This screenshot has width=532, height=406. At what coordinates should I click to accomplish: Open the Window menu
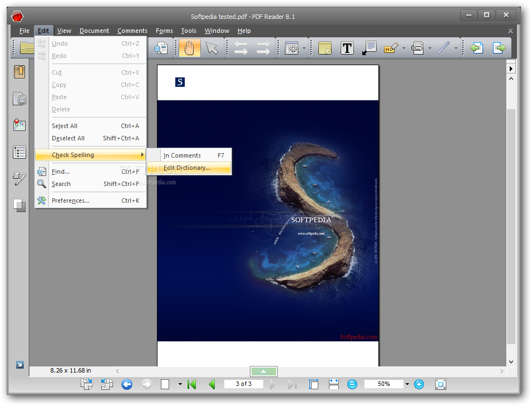tap(217, 31)
